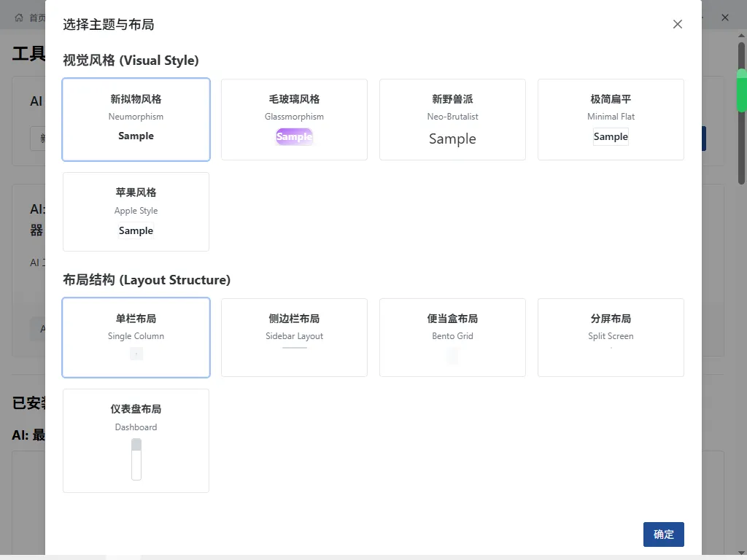Click the Sample preview inside Neumorphism card

(x=136, y=136)
